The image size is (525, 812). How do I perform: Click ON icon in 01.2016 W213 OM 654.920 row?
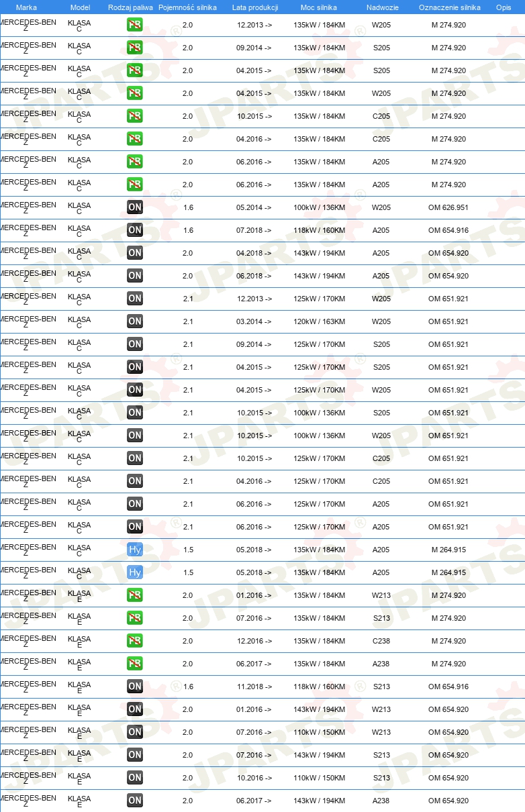tap(135, 710)
